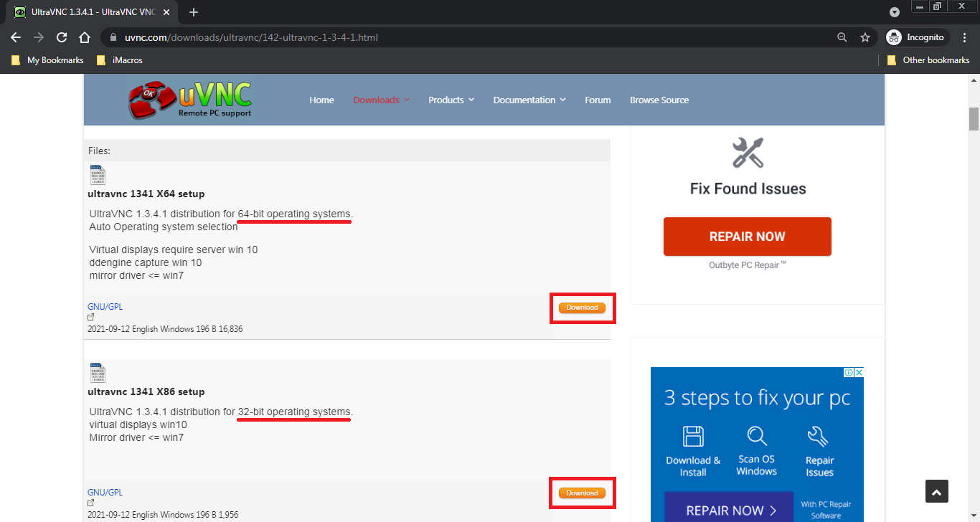The width and height of the screenshot is (980, 522).
Task: Open the My Bookmarks folder
Action: [47, 60]
